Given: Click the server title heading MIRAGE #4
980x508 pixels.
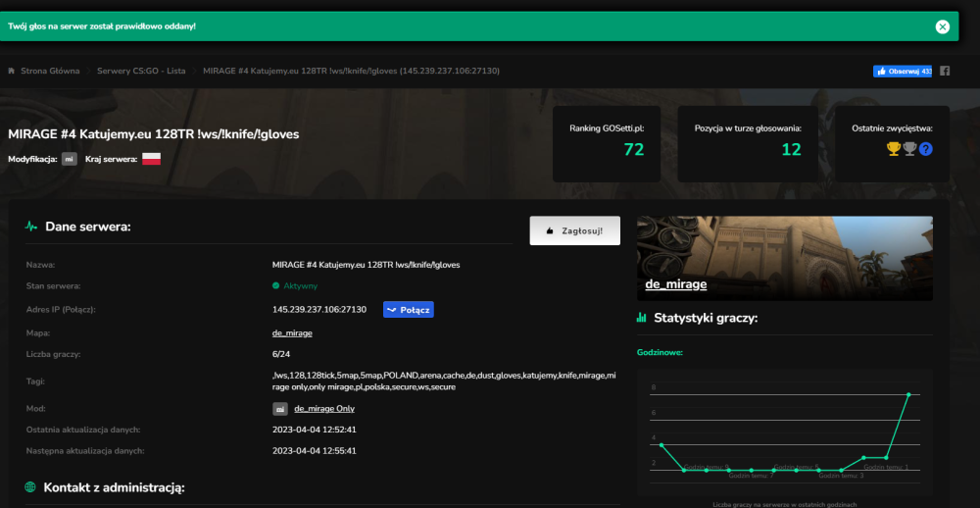Looking at the screenshot, I should pos(154,134).
